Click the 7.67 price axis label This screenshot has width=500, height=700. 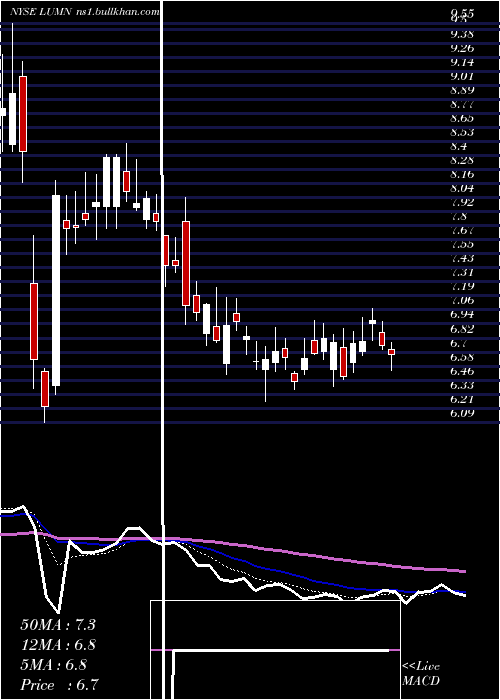(462, 230)
